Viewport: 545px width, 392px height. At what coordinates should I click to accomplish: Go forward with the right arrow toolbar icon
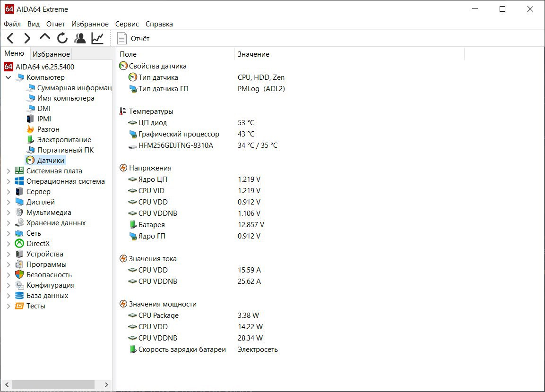[27, 38]
